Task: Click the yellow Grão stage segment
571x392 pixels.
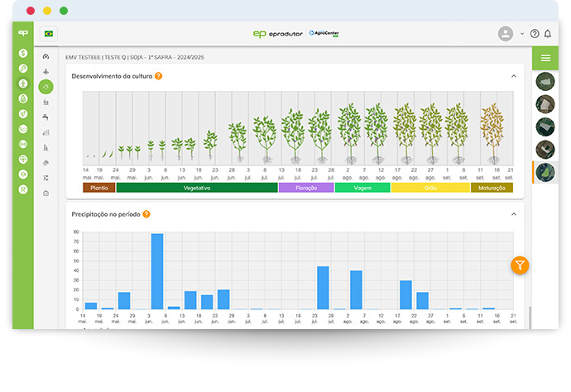Action: [429, 188]
